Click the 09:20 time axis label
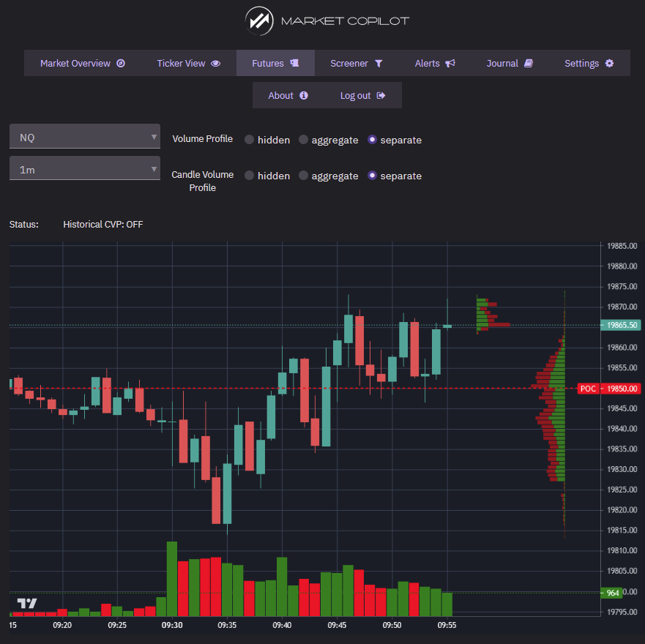645x644 pixels. (62, 625)
